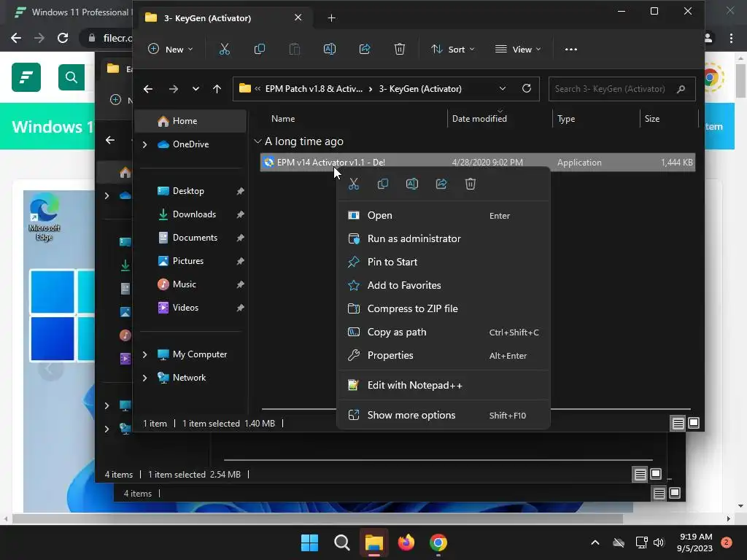Switch to large thumbnails view icon
This screenshot has width=747, height=560.
694,423
